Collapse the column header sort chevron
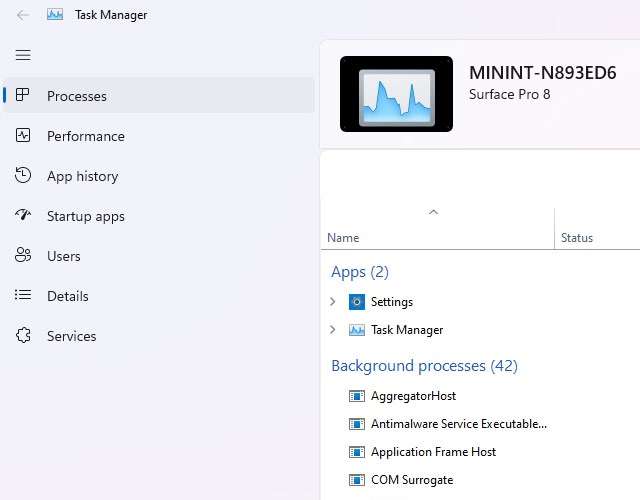The height and width of the screenshot is (500, 640). 433,212
